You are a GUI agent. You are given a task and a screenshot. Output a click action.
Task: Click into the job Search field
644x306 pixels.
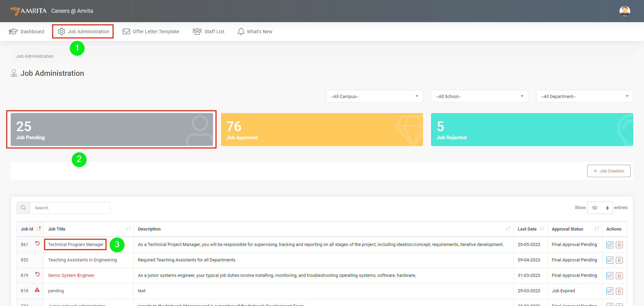point(70,208)
